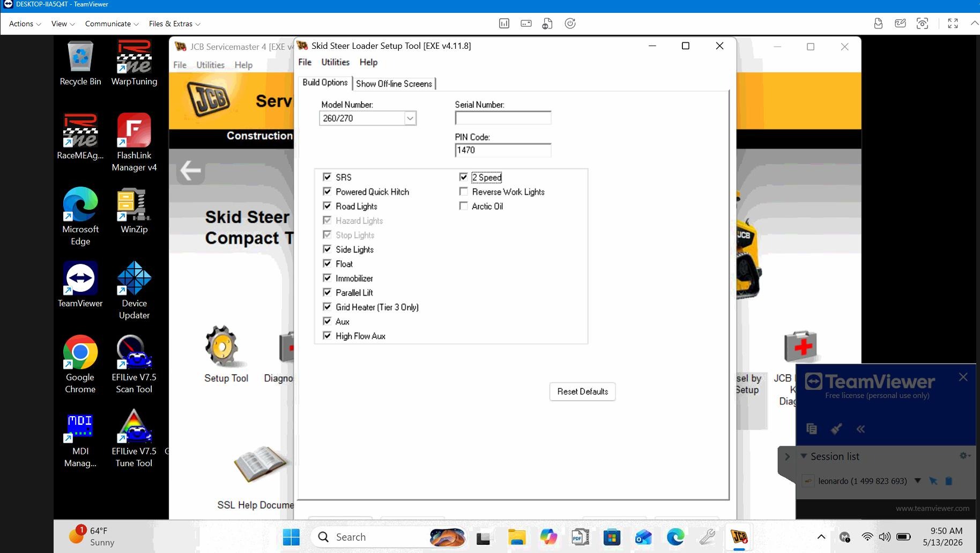Open Microsoft Store from the taskbar
Viewport: 980px width, 553px height.
612,537
